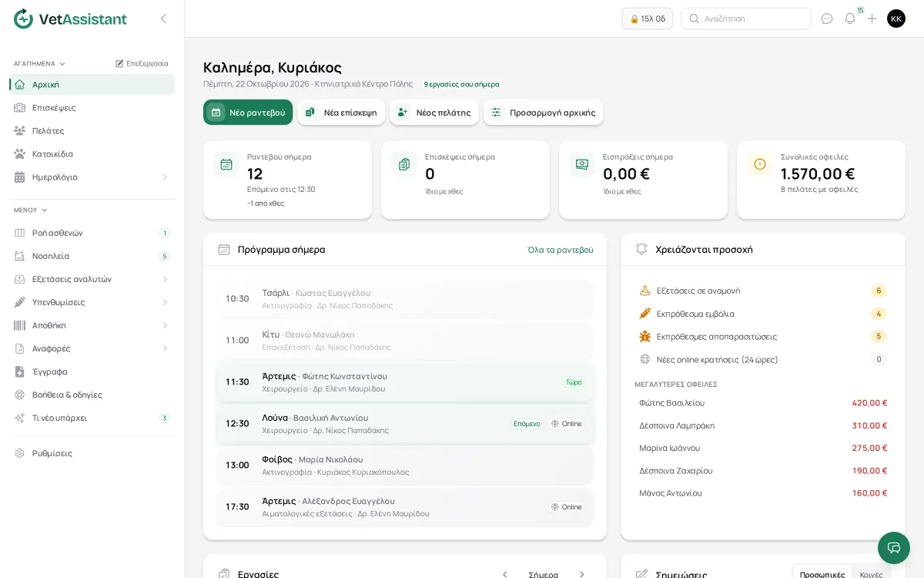
Task: Click the VetAssistant logo
Action: (70, 18)
